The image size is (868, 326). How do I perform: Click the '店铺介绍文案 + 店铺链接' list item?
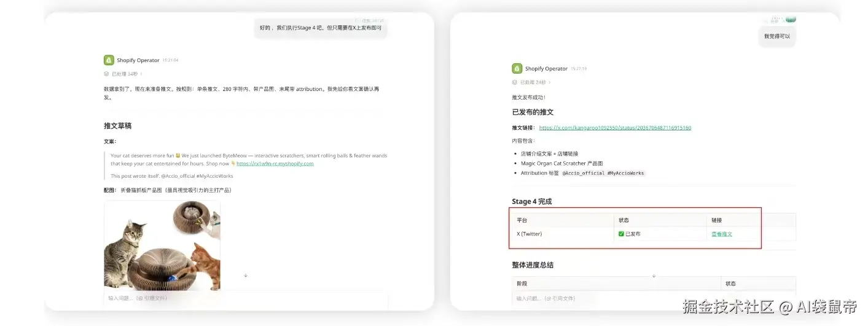(549, 154)
